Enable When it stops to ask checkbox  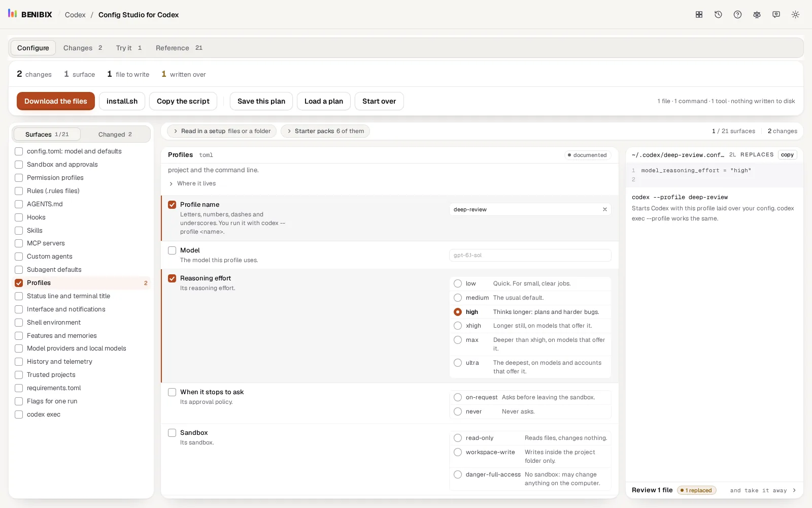(x=172, y=392)
